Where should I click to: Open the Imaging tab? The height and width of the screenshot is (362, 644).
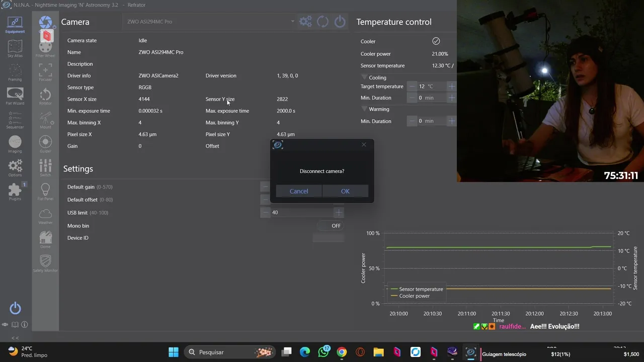coord(15,144)
